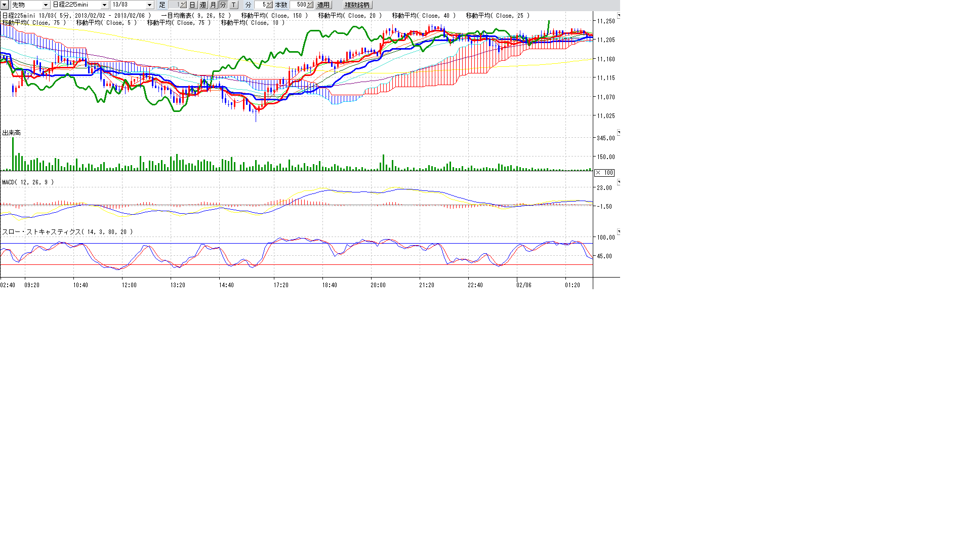Click the minutes value stepper showing 5
This screenshot has width=980, height=547.
coord(269,5)
